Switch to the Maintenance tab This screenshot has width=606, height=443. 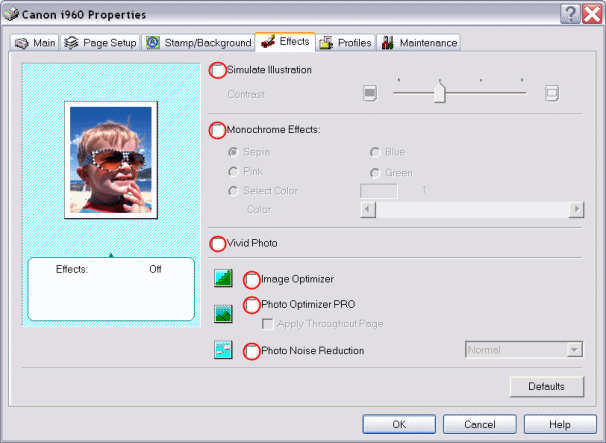point(419,43)
